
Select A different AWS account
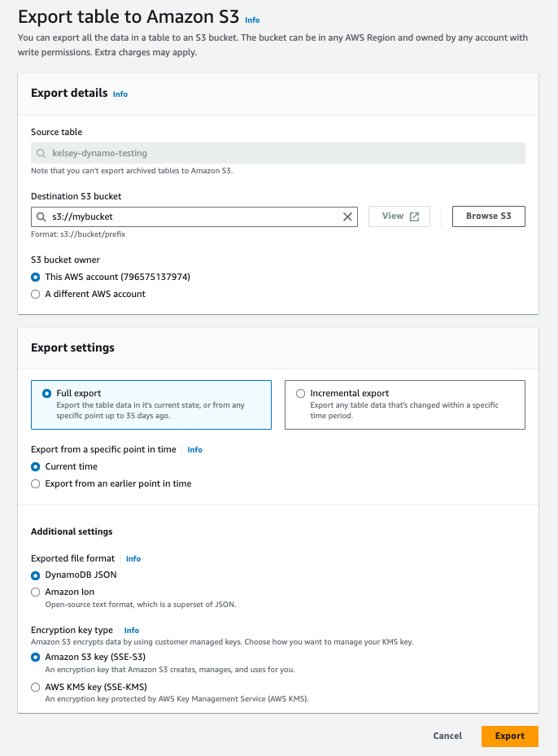click(35, 294)
